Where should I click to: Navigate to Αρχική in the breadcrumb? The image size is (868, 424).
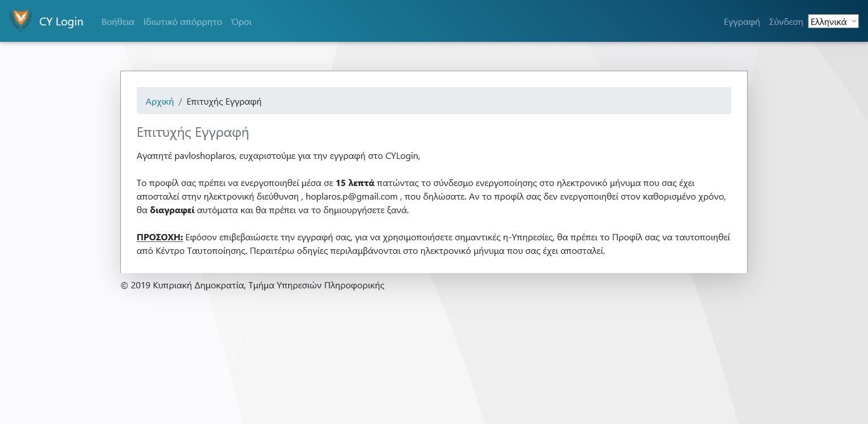click(159, 101)
